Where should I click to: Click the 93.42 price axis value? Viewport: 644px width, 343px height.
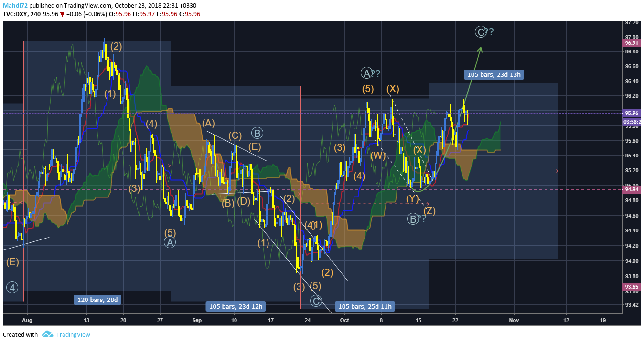[631, 305]
